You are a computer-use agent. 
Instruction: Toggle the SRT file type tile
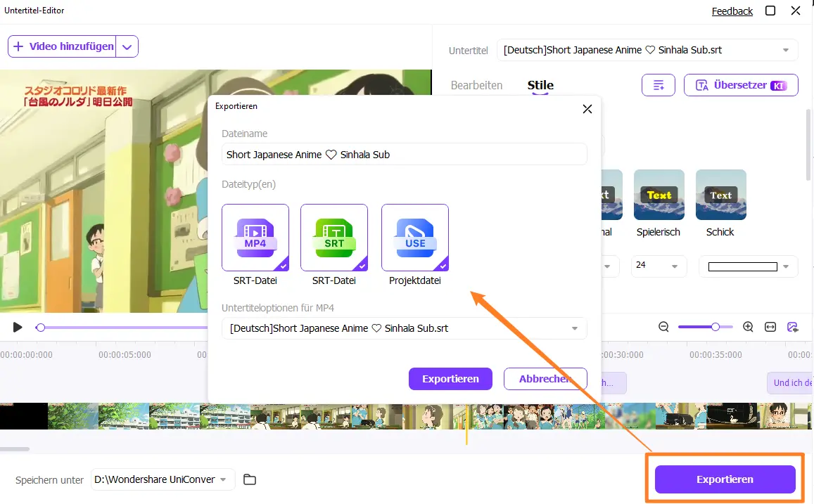pos(334,238)
